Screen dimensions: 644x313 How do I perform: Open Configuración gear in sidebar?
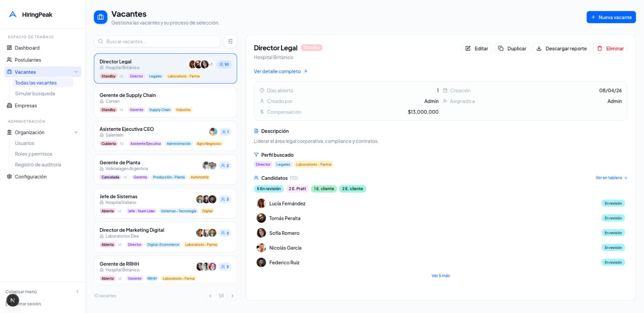point(10,176)
